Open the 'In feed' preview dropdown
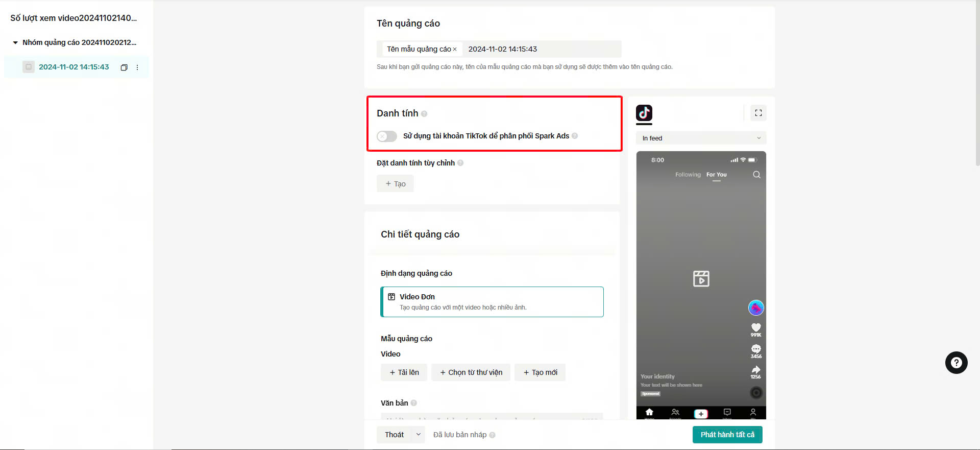The height and width of the screenshot is (450, 980). click(701, 138)
